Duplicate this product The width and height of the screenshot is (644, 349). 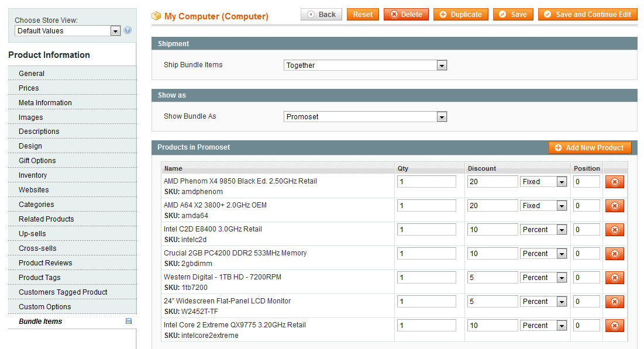(460, 15)
